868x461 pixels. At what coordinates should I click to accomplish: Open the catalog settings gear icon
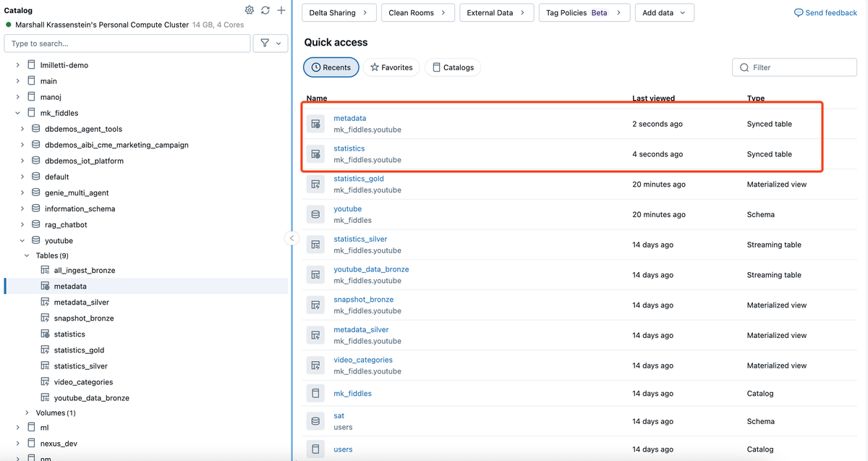click(x=250, y=10)
